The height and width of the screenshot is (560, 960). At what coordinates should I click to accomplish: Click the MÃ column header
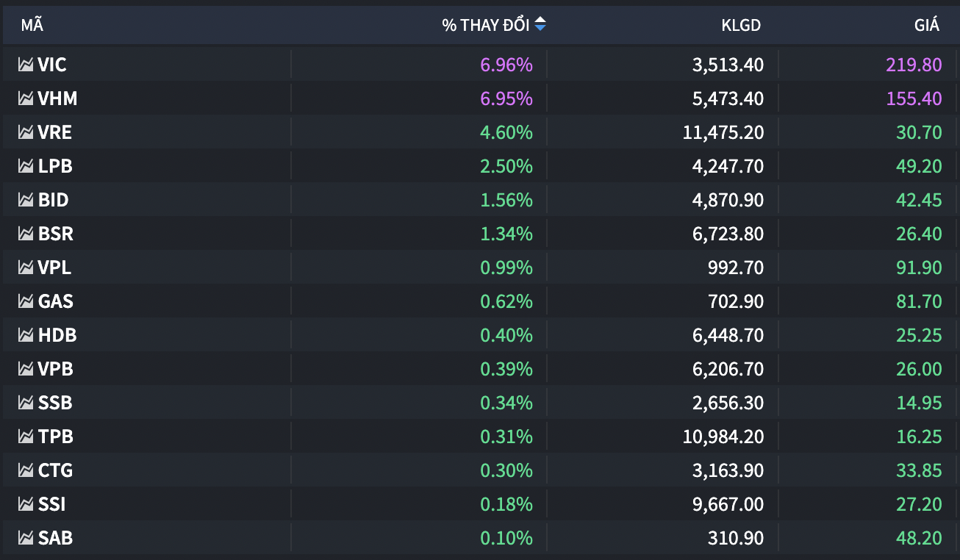point(32,25)
